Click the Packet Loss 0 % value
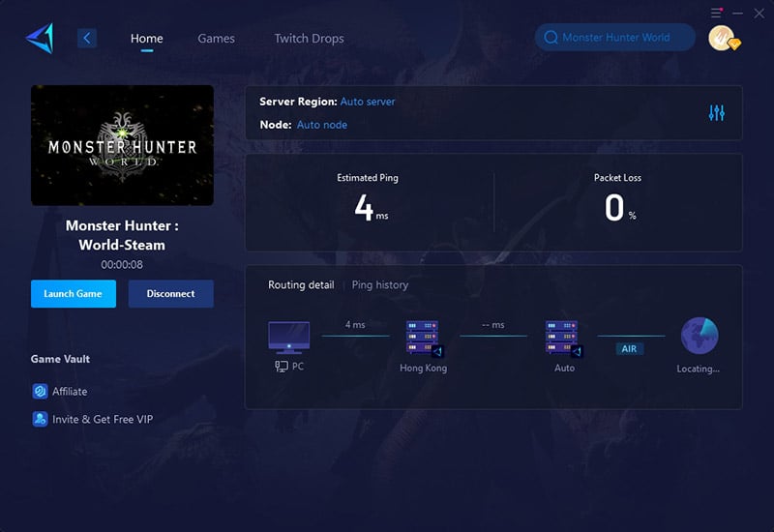 click(x=620, y=207)
